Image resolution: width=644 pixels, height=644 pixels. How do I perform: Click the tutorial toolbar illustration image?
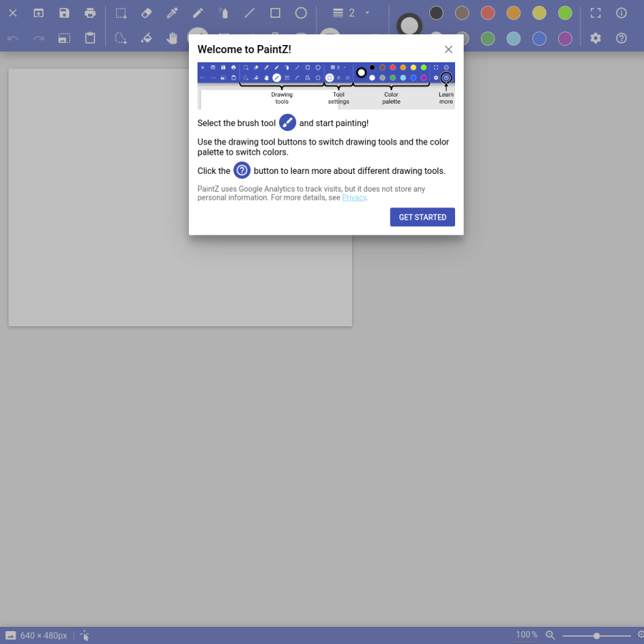326,86
